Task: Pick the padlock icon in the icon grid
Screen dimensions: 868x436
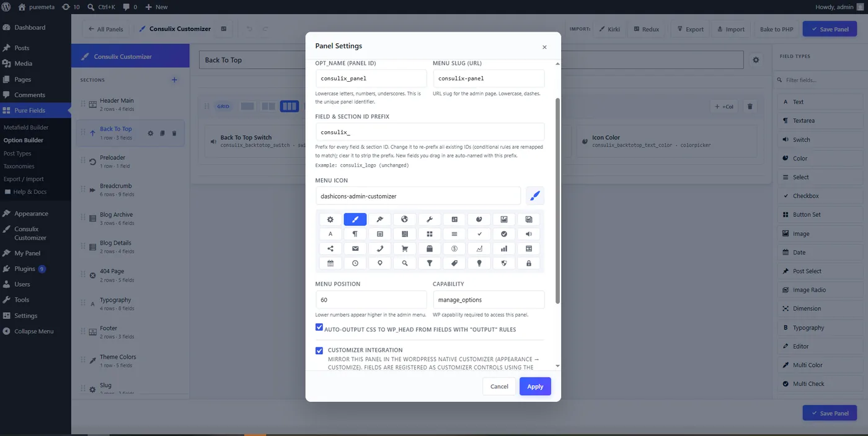Action: 529,263
